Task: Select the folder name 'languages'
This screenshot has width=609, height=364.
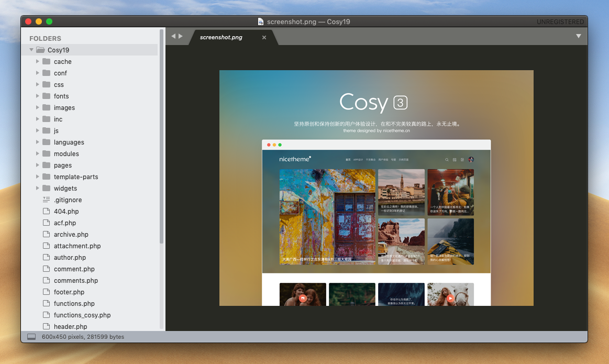Action: coord(69,142)
